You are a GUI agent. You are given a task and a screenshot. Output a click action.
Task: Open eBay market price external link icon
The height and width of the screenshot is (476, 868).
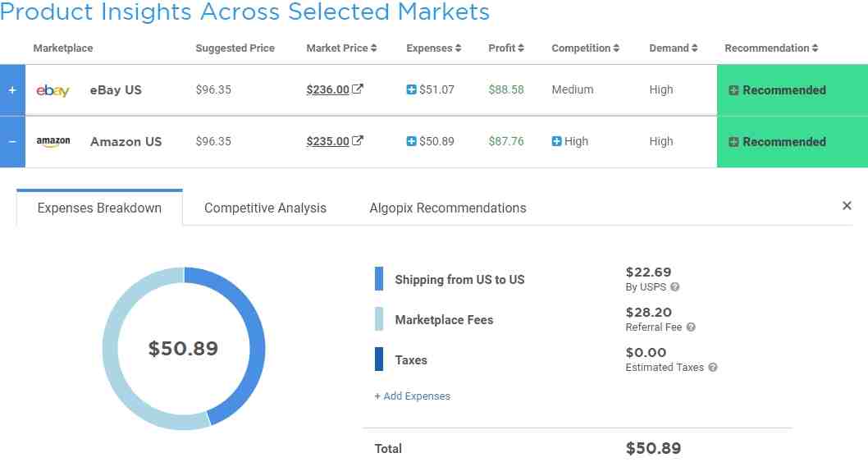point(358,89)
